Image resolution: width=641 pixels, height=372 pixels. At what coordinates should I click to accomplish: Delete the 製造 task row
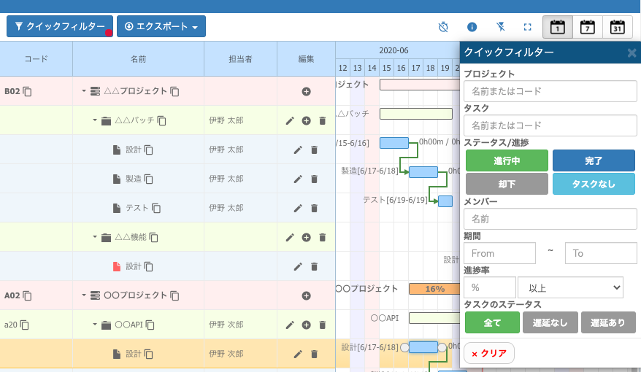314,179
